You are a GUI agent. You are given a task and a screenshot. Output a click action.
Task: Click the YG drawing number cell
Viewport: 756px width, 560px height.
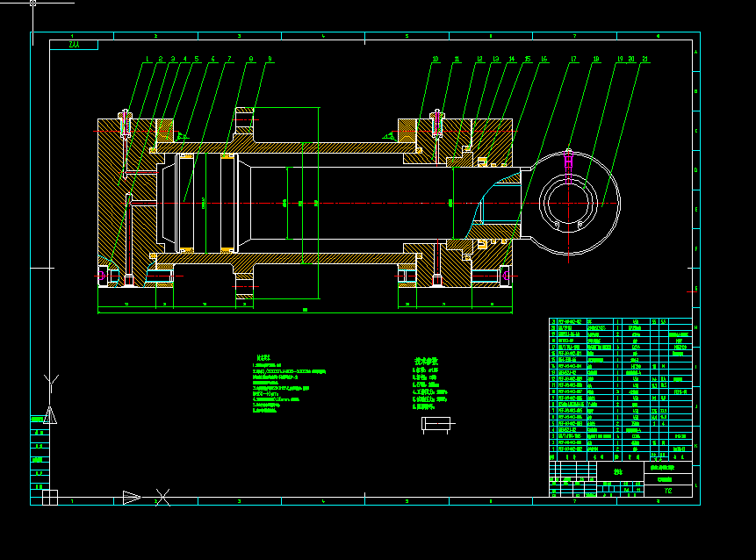coord(668,491)
